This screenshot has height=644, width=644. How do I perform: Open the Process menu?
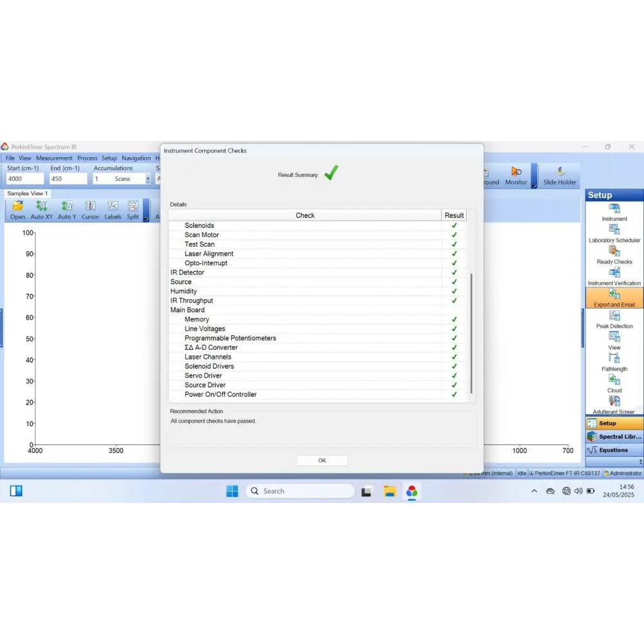click(87, 158)
